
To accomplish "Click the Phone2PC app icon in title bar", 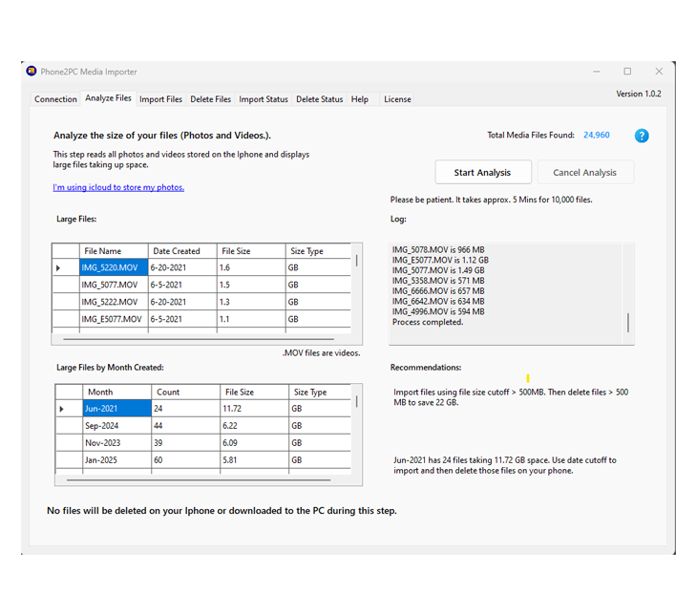I will 32,72.
